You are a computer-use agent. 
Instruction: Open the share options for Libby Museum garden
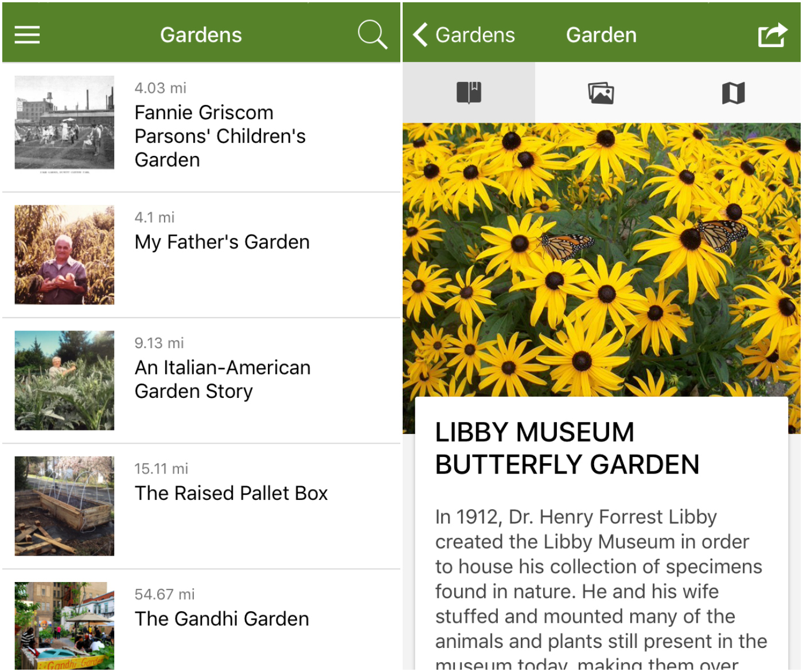point(773,34)
